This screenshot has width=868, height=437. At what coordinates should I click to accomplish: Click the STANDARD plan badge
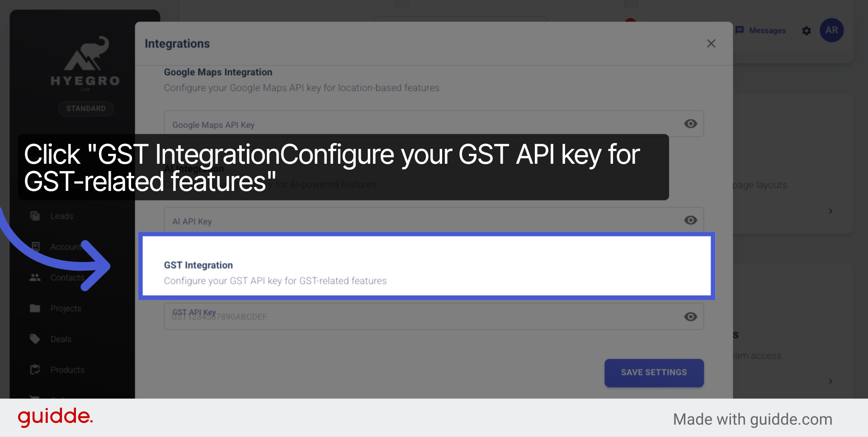(85, 109)
